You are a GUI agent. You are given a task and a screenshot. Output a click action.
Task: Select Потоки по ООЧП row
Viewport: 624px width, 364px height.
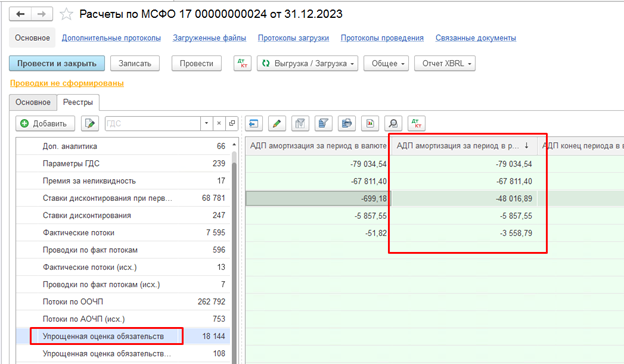(123, 302)
